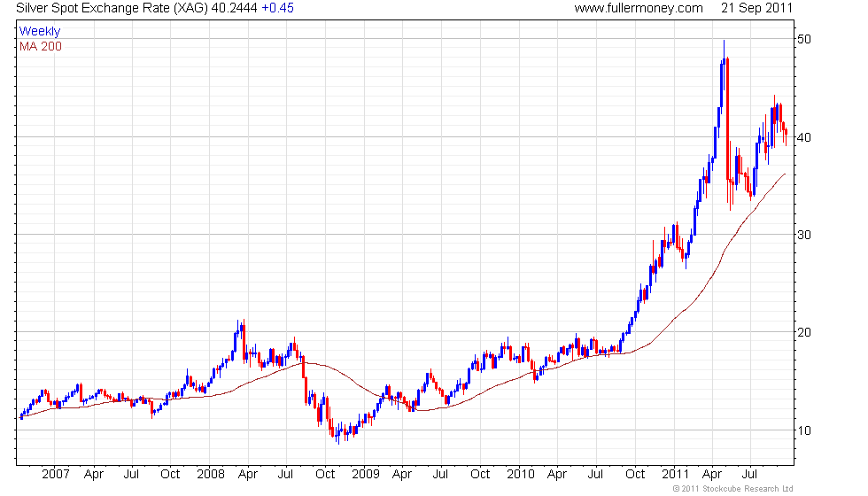Click the change value +0.45
This screenshot has height=496, width=868.
pyautogui.click(x=277, y=8)
